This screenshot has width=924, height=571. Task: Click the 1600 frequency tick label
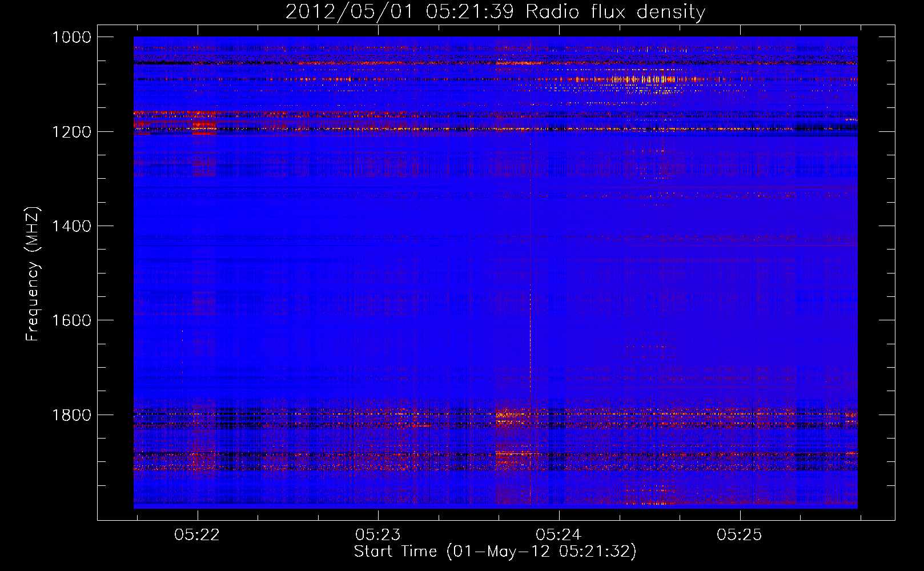pos(71,320)
